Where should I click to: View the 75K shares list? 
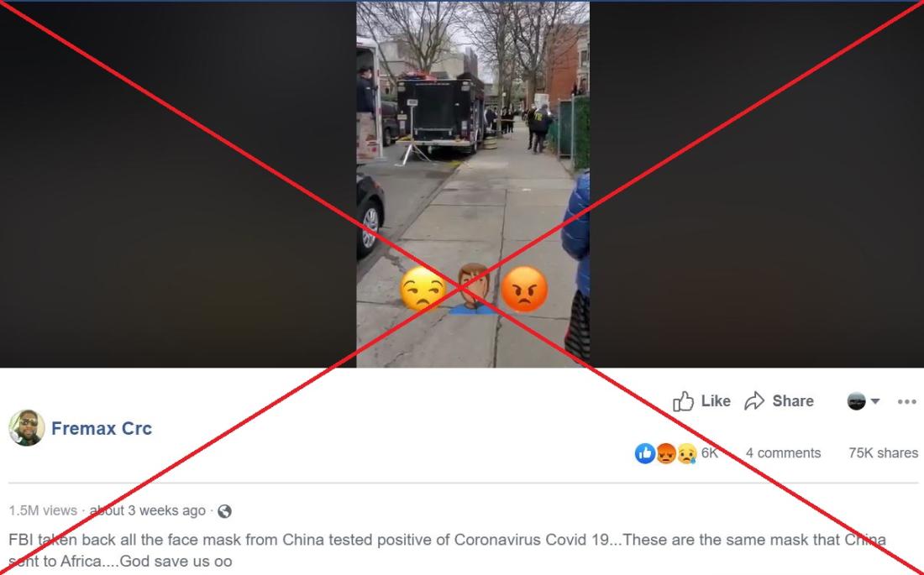tap(883, 453)
